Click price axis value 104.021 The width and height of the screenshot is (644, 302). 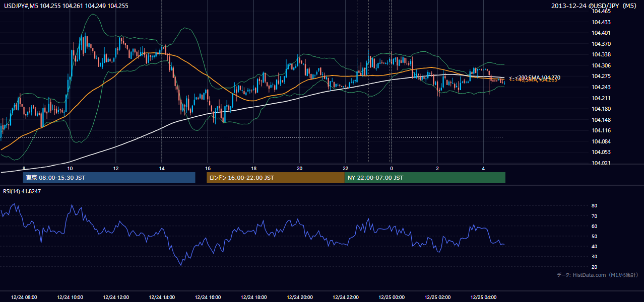pyautogui.click(x=601, y=163)
